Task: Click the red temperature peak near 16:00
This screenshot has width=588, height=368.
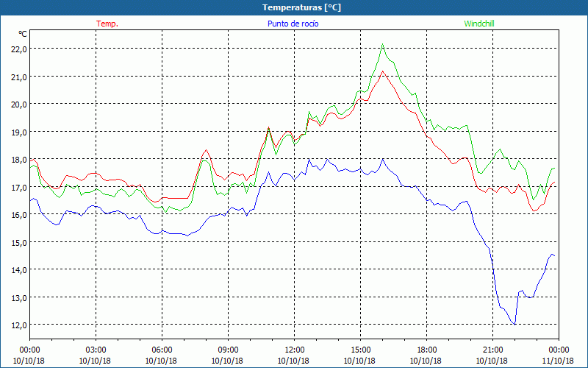Action: (382, 71)
